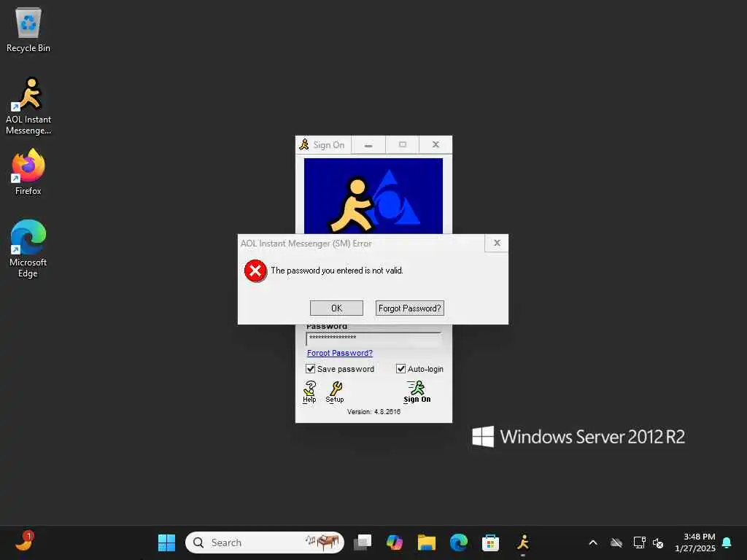747x560 pixels.
Task: Click the AIM icon in Sign On title bar
Action: tap(304, 145)
